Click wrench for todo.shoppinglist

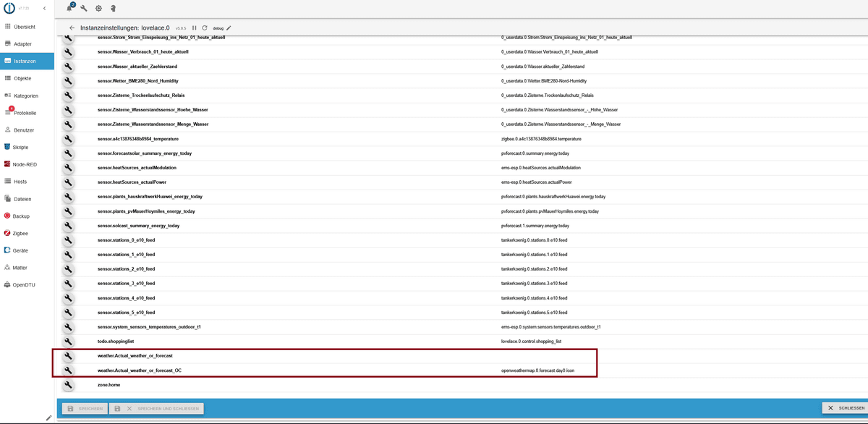point(67,342)
